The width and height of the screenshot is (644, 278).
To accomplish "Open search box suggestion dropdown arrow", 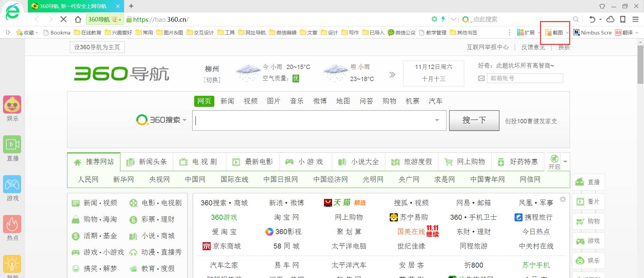I will [437, 120].
